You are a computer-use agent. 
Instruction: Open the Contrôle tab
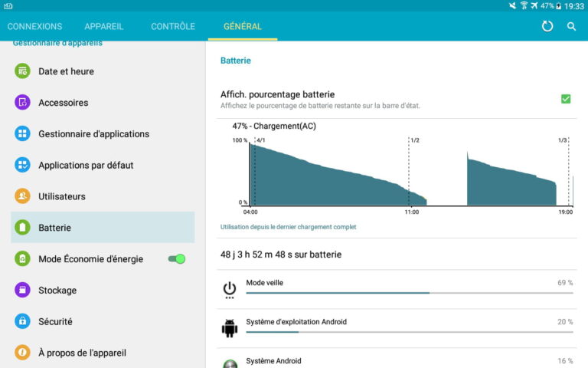[x=173, y=26]
